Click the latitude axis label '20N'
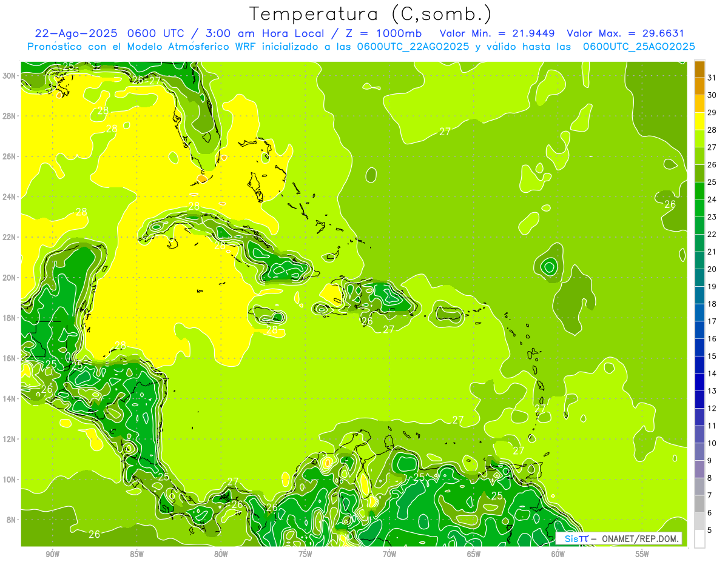728x562 pixels. pos(9,278)
